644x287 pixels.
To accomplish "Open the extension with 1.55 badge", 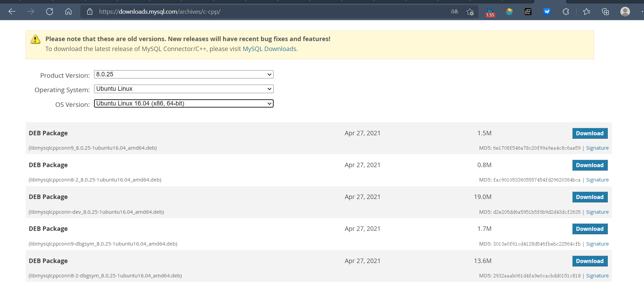I will click(490, 13).
